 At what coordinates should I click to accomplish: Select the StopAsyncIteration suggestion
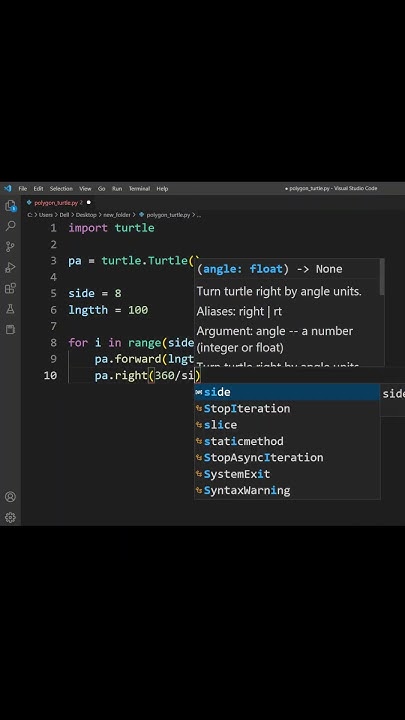[x=287, y=458]
